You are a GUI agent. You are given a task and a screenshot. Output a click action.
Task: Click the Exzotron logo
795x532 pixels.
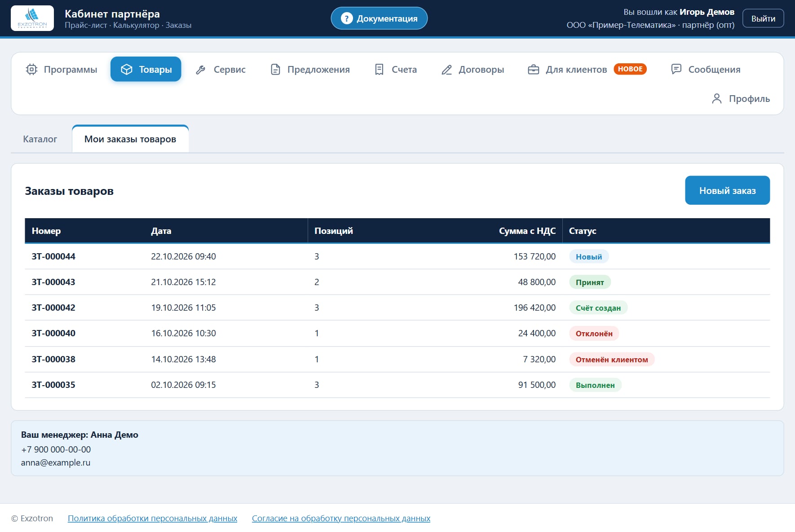click(x=32, y=18)
